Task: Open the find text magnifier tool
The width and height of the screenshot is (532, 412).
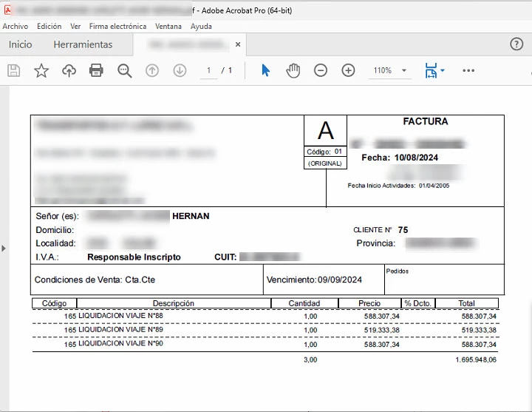Action: 125,71
